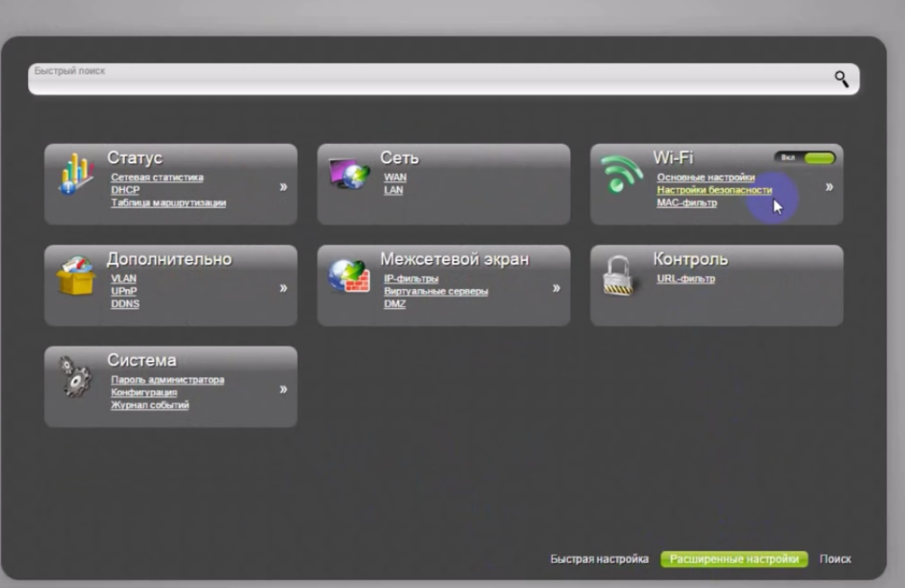The width and height of the screenshot is (905, 588).
Task: Click the Статус bar chart icon
Action: coord(76,174)
